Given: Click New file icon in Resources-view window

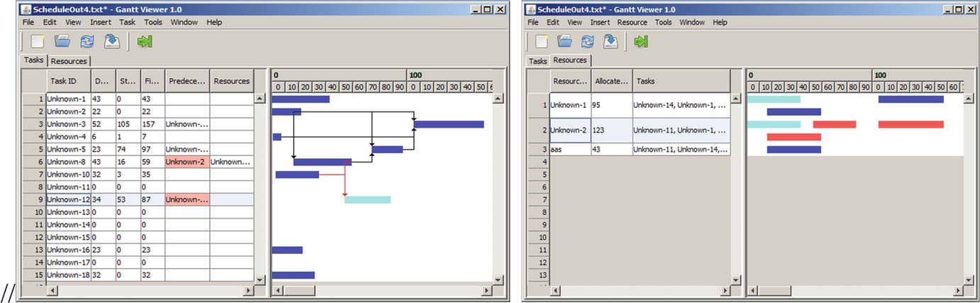Looking at the screenshot, I should tap(542, 42).
